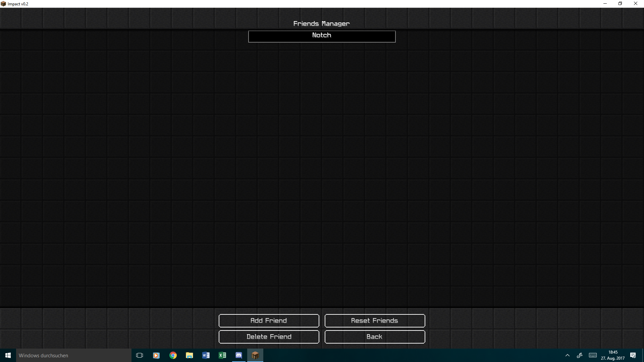
Task: Open Microsoft Word from the taskbar
Action: (x=206, y=355)
